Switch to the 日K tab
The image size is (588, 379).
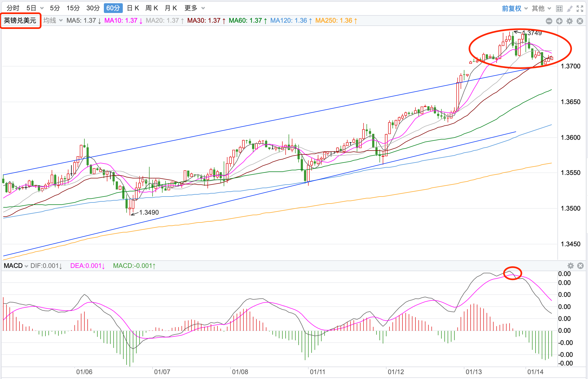coord(133,8)
